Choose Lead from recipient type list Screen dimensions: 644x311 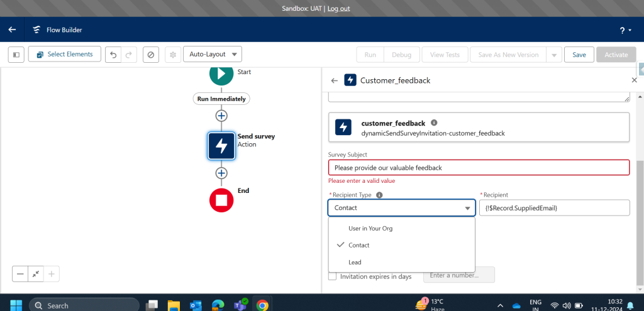coord(354,262)
